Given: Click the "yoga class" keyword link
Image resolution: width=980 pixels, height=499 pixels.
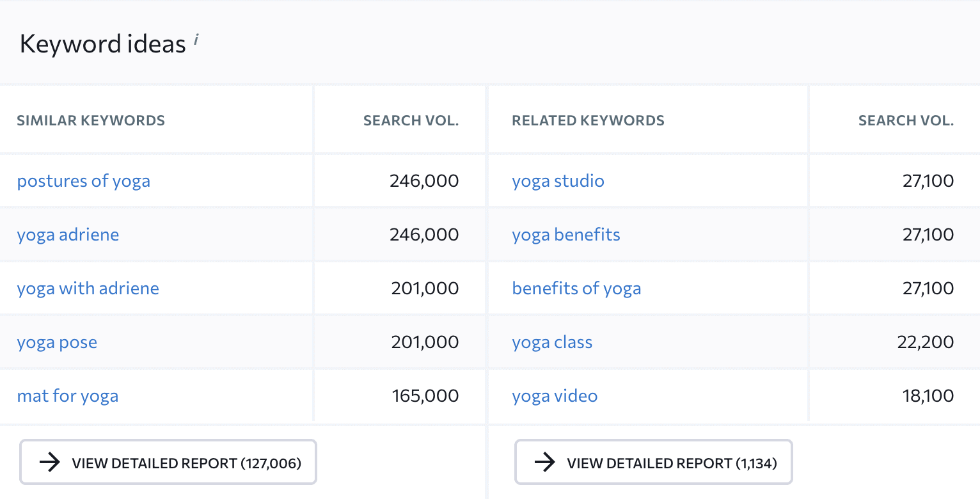Looking at the screenshot, I should click(x=551, y=342).
